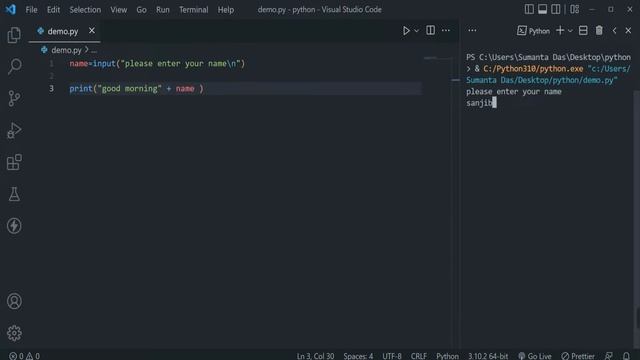
Task: Select the demo.py editor tab
Action: (64, 31)
